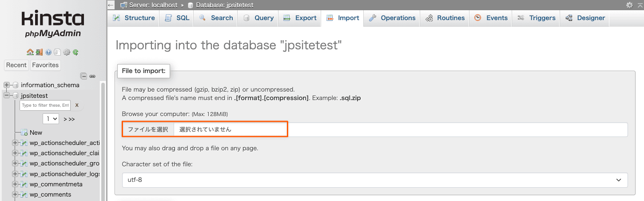Open the phpMyAdmin Home icon
644x201 pixels.
coord(30,52)
